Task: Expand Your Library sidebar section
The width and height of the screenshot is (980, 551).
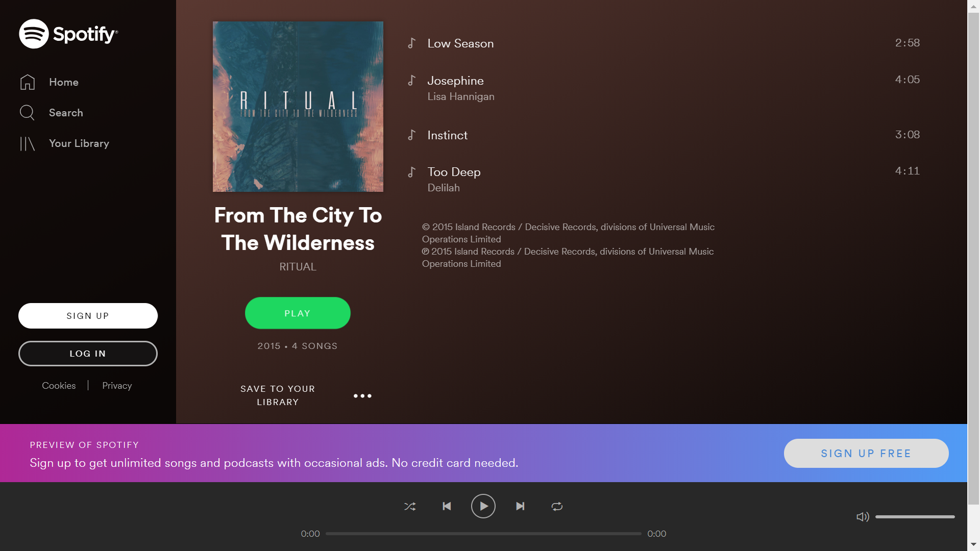Action: click(x=80, y=143)
